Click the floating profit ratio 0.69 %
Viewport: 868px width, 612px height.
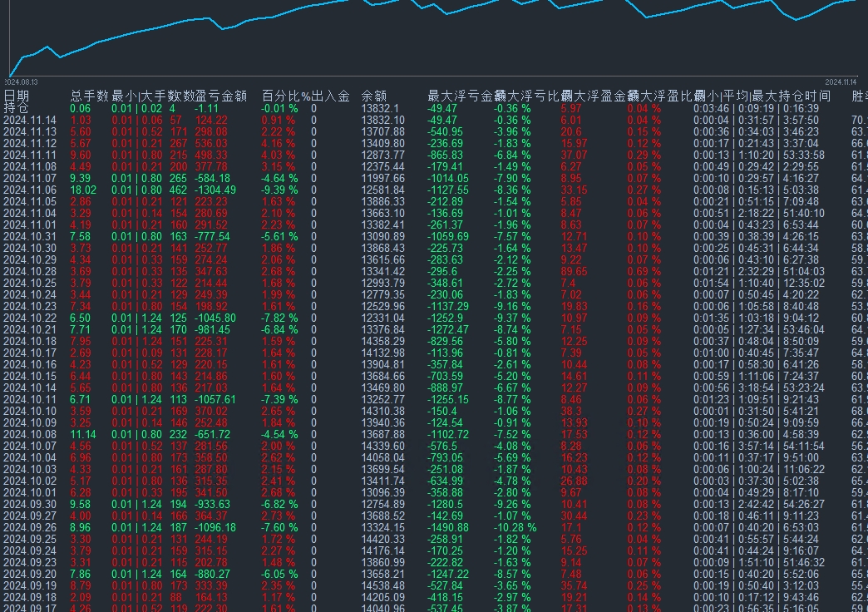644,271
